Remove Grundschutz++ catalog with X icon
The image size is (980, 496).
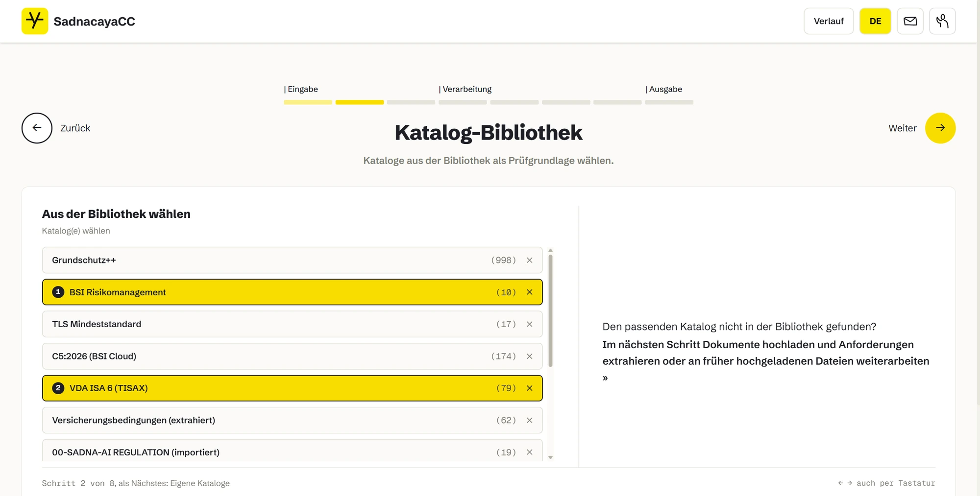[530, 260]
